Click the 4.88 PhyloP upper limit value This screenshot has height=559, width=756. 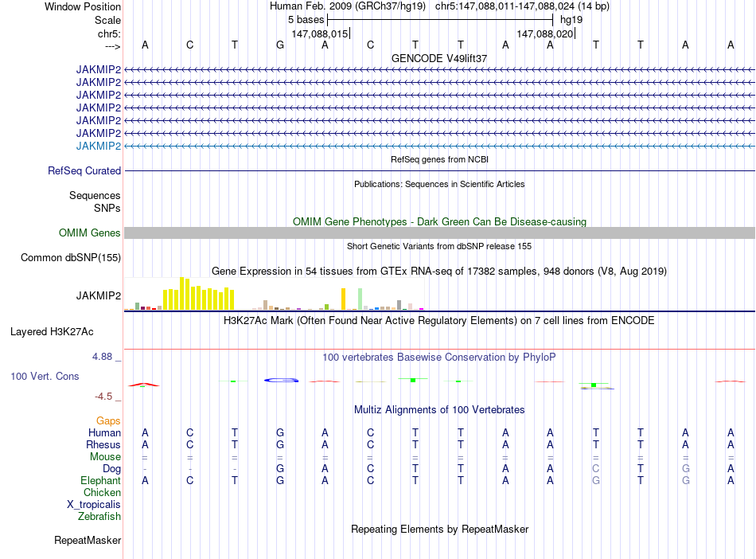pos(102,357)
